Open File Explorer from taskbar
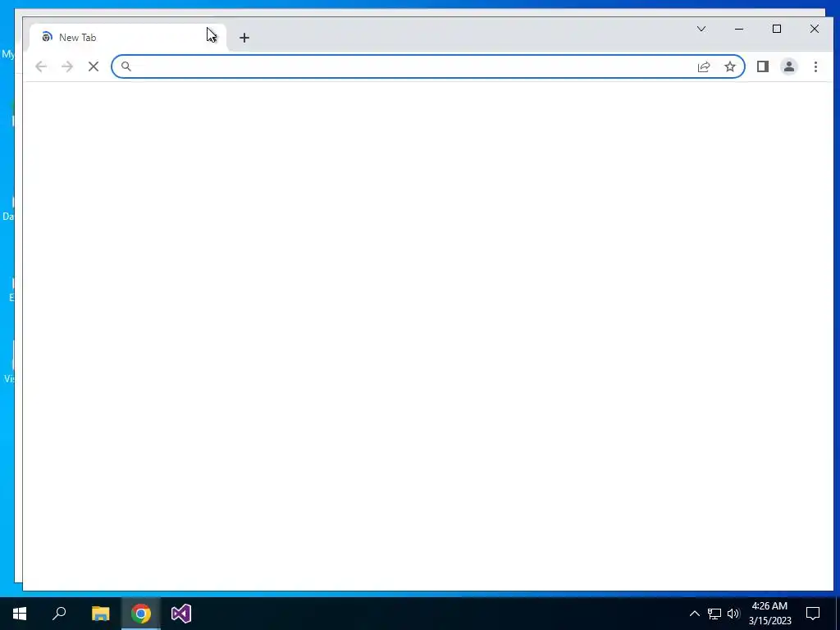The image size is (840, 630). [100, 614]
